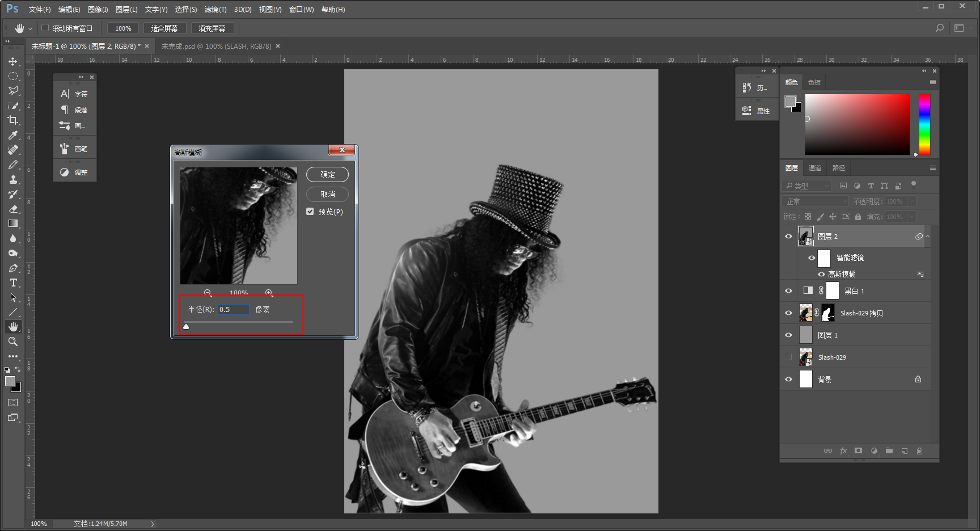Select the Move tool
This screenshot has width=980, height=531.
[x=13, y=61]
